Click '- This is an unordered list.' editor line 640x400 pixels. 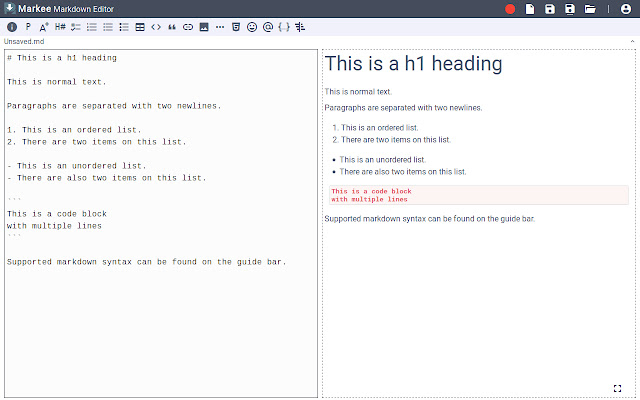coord(76,166)
